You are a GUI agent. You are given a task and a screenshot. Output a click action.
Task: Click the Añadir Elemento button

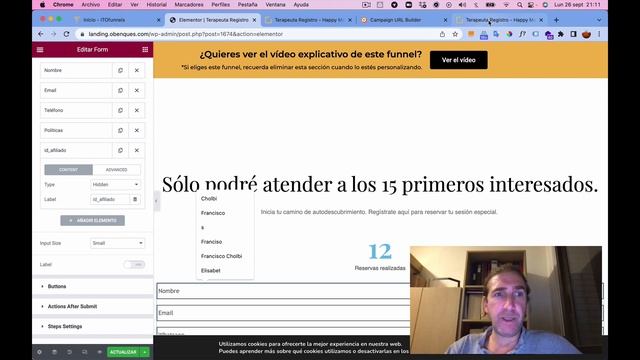click(x=93, y=220)
